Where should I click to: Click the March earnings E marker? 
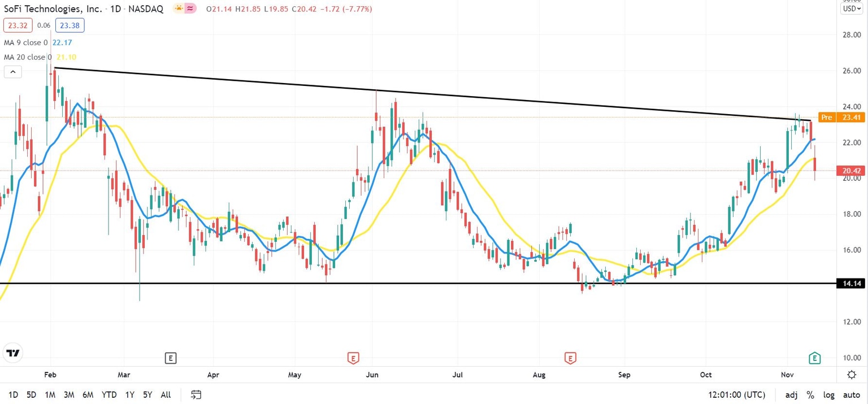point(171,357)
